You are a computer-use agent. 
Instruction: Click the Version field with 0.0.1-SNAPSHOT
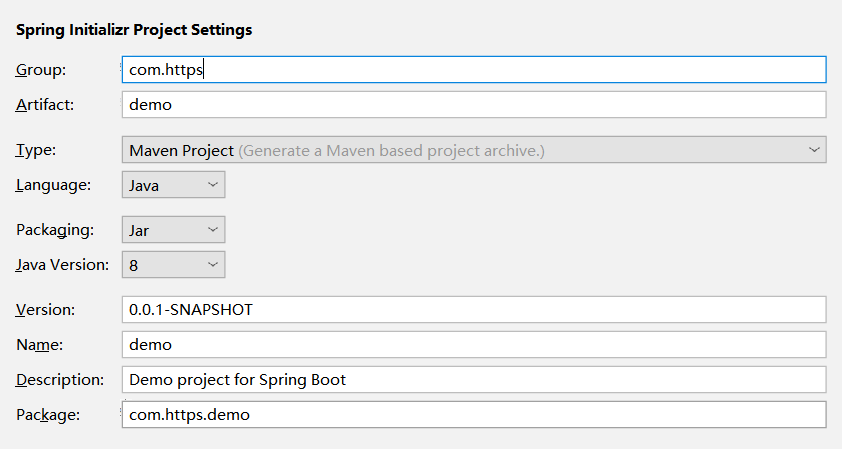(473, 309)
